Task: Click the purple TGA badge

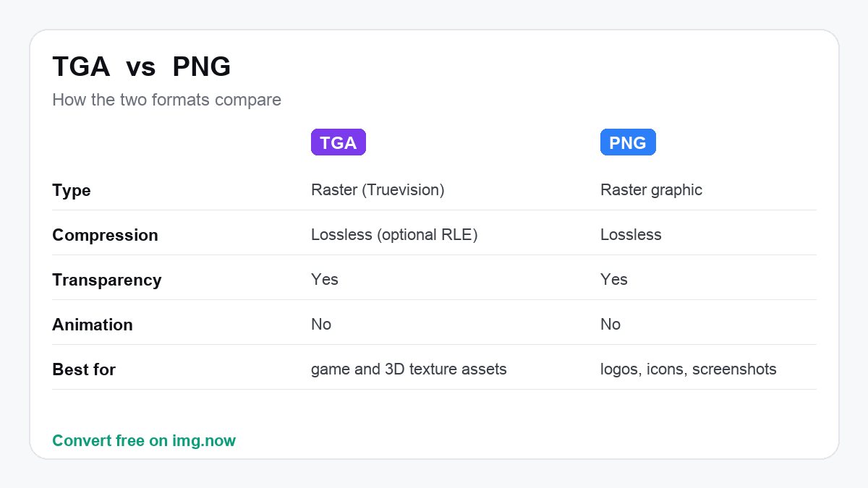Action: click(339, 142)
